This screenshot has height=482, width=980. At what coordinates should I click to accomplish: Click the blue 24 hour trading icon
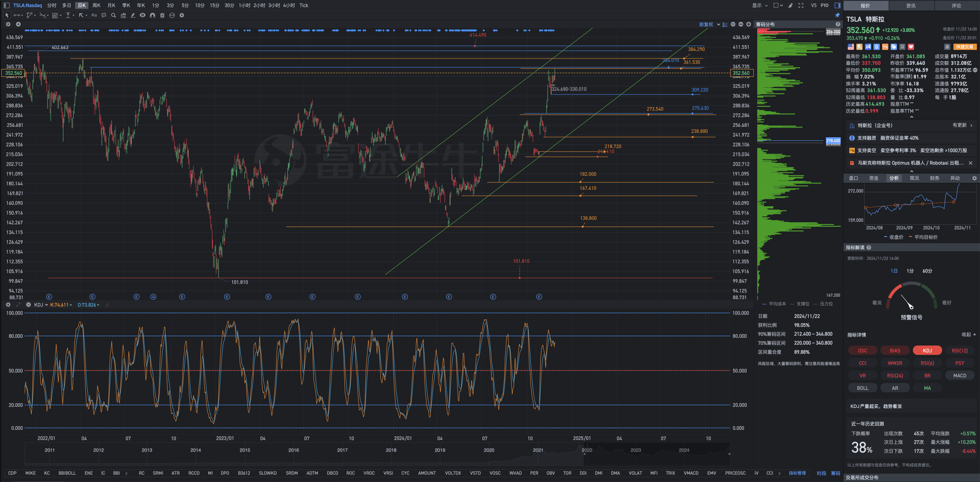point(868,47)
